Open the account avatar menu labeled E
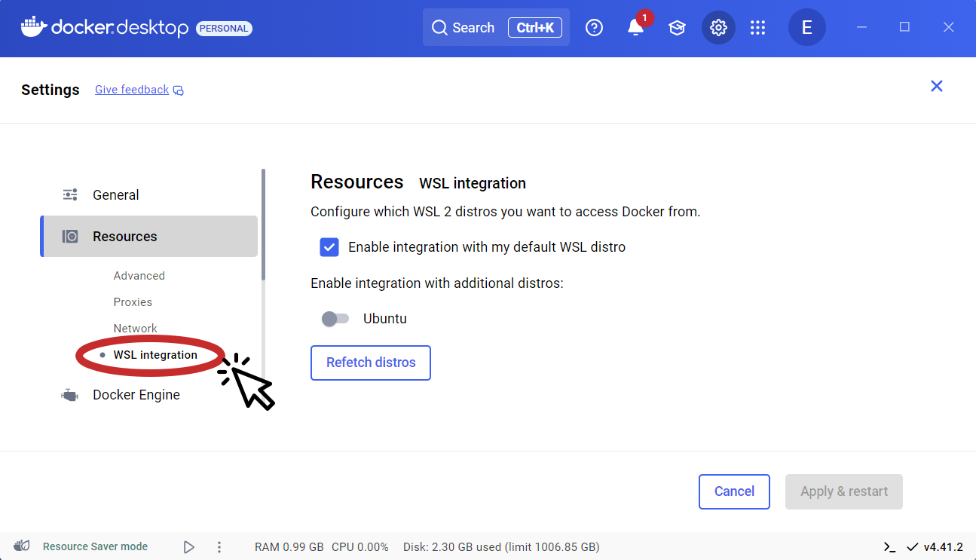 click(806, 27)
